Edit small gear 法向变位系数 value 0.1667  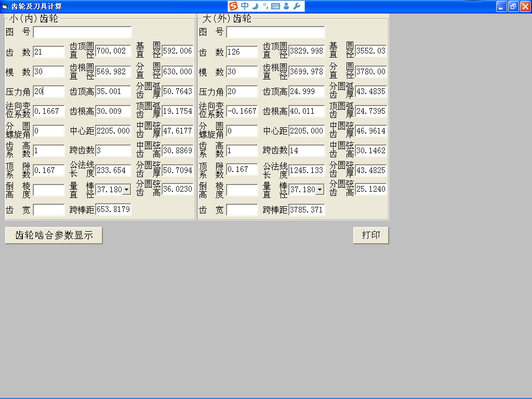click(x=48, y=111)
